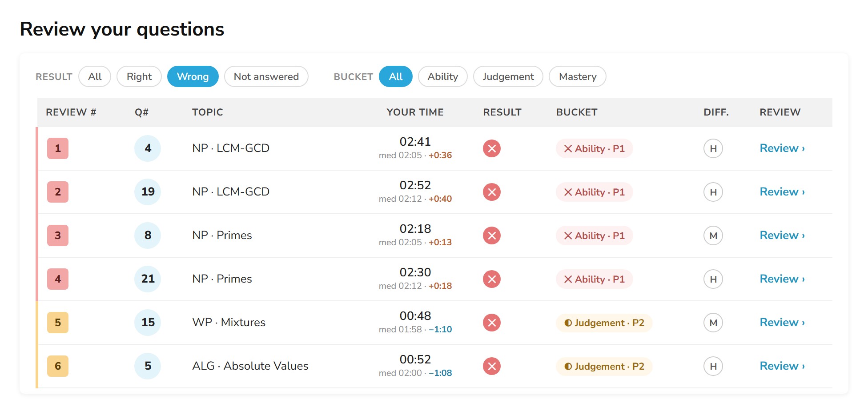
Task: Click review number 2 badge
Action: [x=58, y=192]
